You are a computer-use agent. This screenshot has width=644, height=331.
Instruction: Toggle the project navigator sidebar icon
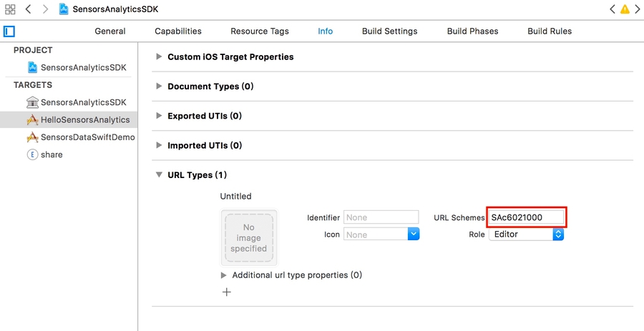point(9,31)
